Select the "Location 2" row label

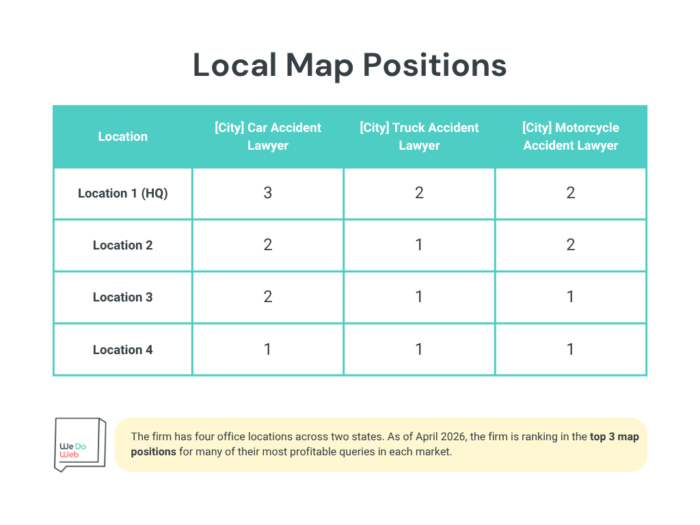point(123,245)
